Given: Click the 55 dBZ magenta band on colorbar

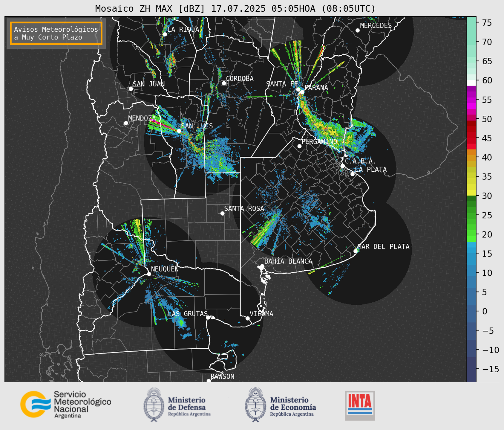Looking at the screenshot, I should point(471,100).
